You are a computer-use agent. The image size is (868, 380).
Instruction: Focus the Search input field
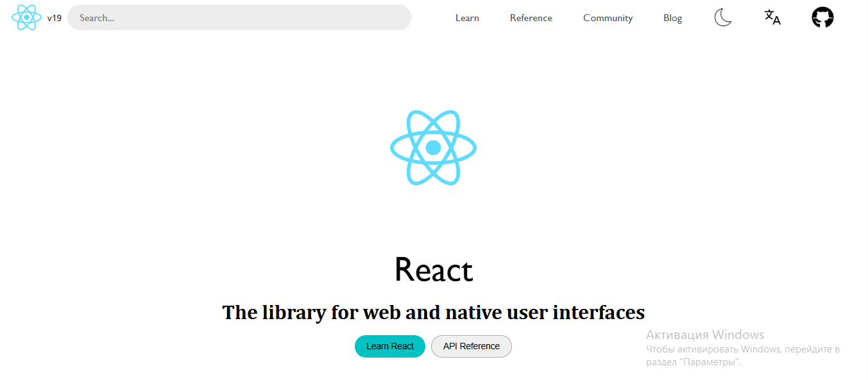pos(239,17)
